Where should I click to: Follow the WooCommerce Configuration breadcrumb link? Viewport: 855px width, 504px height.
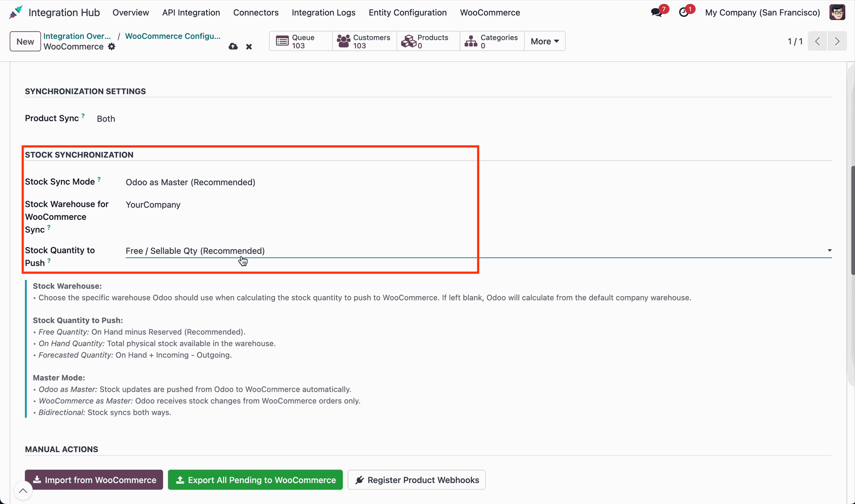click(x=173, y=36)
